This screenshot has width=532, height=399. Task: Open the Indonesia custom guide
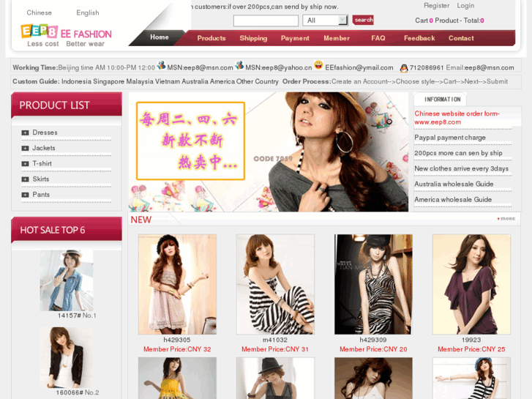76,81
